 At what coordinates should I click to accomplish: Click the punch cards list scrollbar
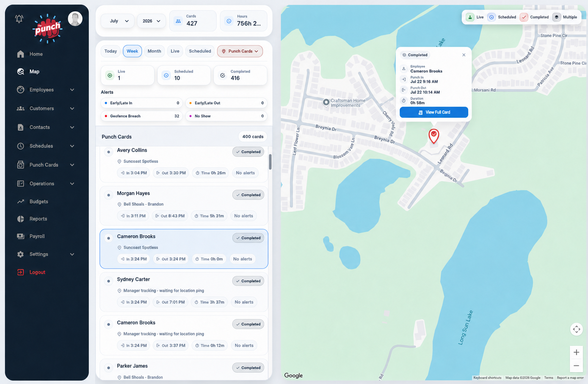pyautogui.click(x=270, y=162)
